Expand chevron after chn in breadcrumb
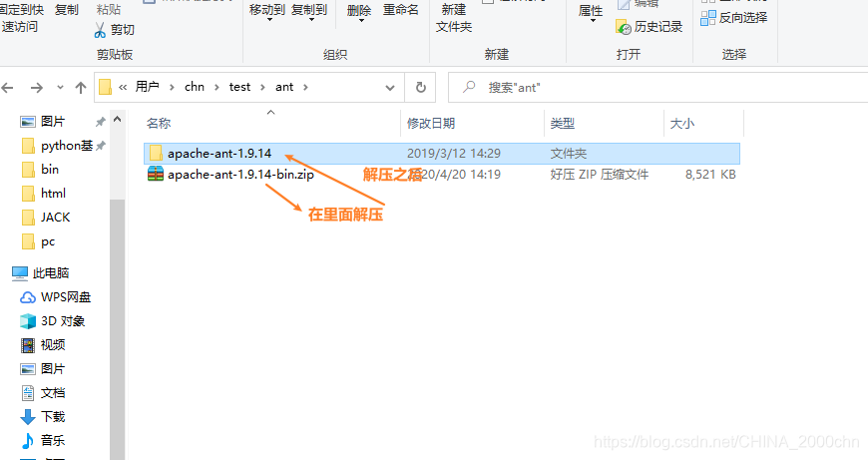The width and height of the screenshot is (868, 460). click(217, 87)
